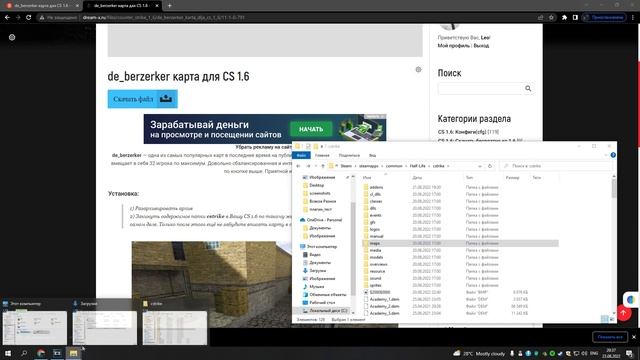Click the cstrike taskbar preview thumbnail
This screenshot has height=360, width=640.
(x=175, y=327)
